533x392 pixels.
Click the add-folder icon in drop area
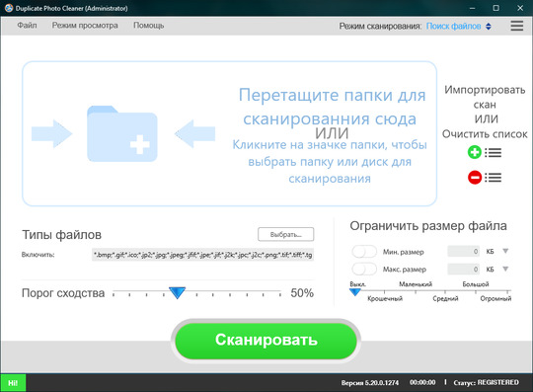point(122,133)
